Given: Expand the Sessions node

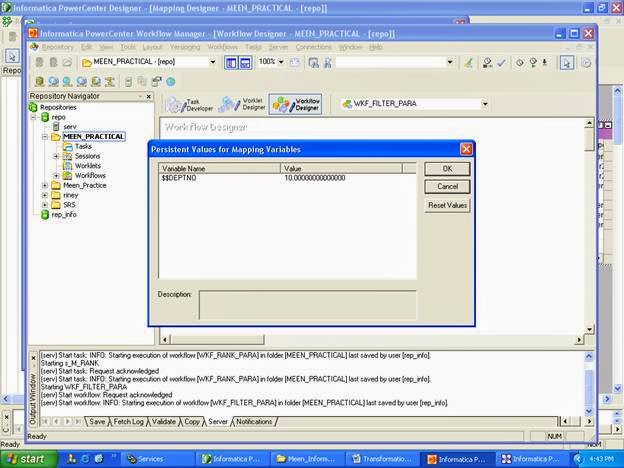Looking at the screenshot, I should click(x=56, y=156).
